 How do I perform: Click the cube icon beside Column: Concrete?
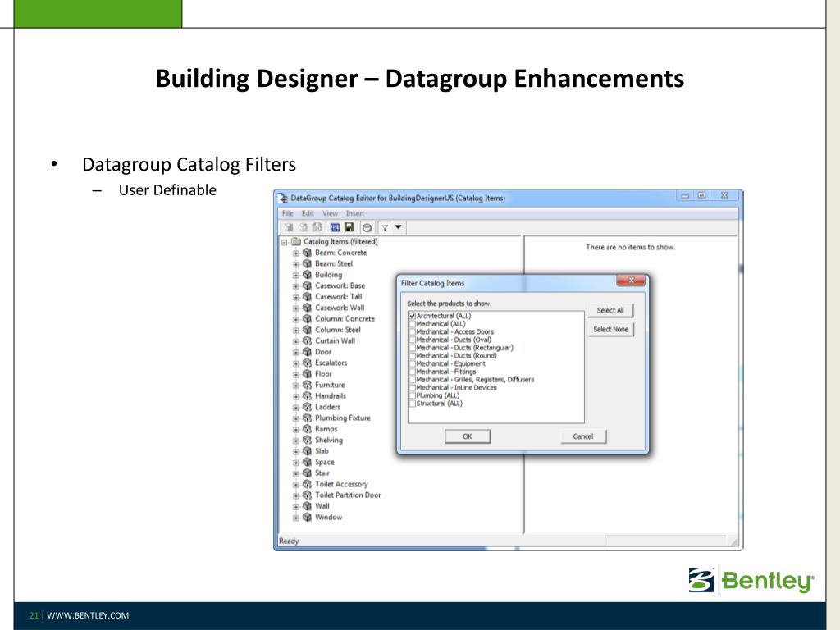point(307,319)
